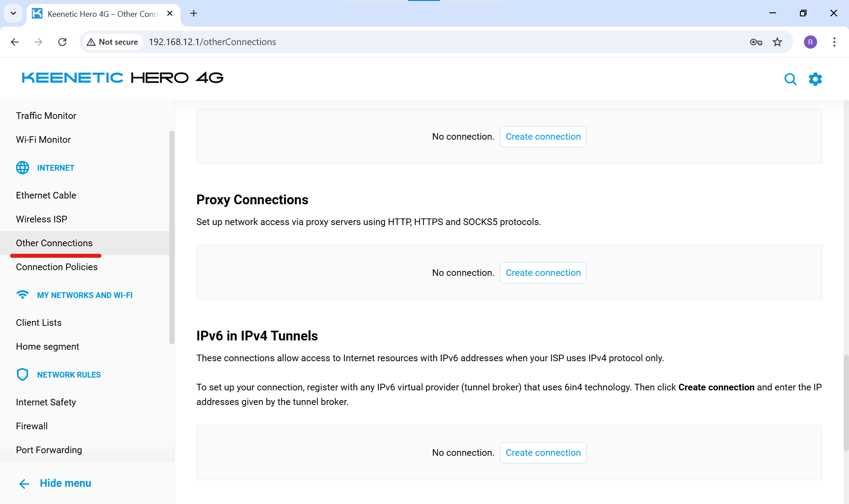Click the Wi-Fi networks section icon
The image size is (849, 504).
(x=23, y=294)
